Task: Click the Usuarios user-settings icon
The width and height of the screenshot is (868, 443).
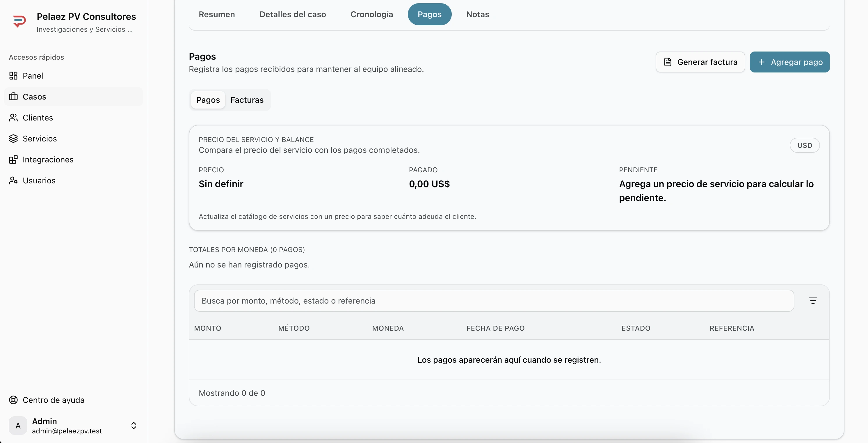Action: coord(13,180)
